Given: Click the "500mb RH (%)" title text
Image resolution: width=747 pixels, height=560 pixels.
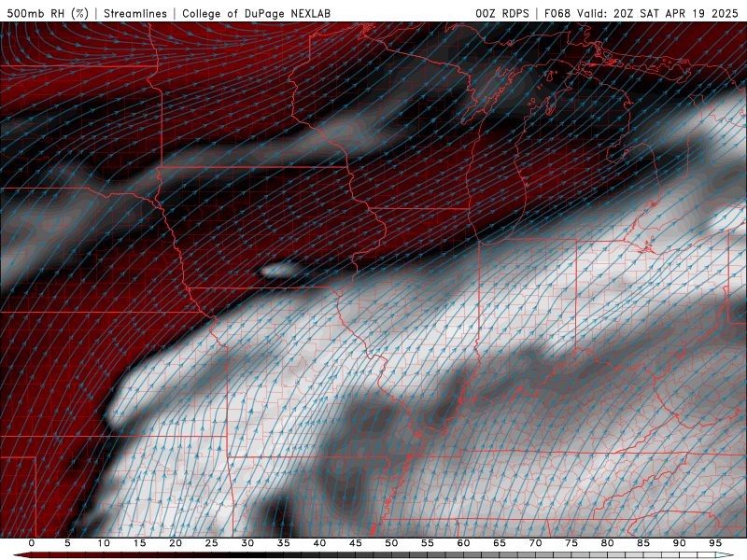Looking at the screenshot, I should (x=48, y=13).
